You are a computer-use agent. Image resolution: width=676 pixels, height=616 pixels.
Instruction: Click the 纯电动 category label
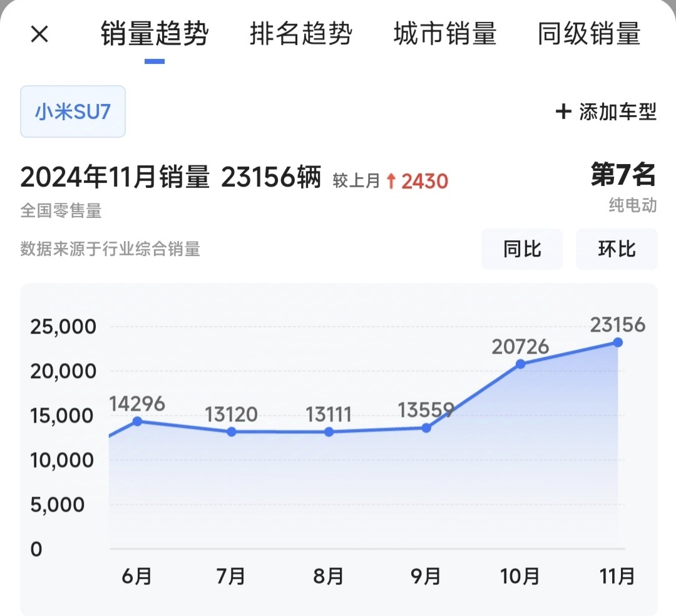click(633, 205)
